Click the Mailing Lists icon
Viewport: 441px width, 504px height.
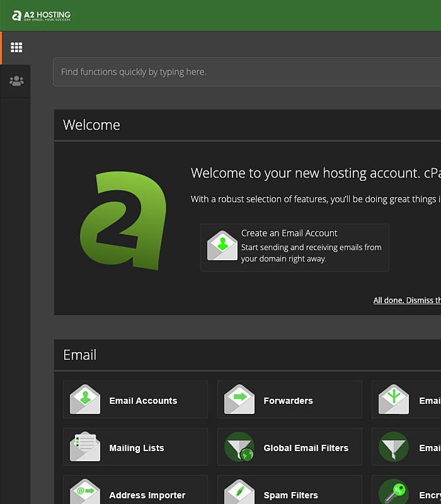85,447
